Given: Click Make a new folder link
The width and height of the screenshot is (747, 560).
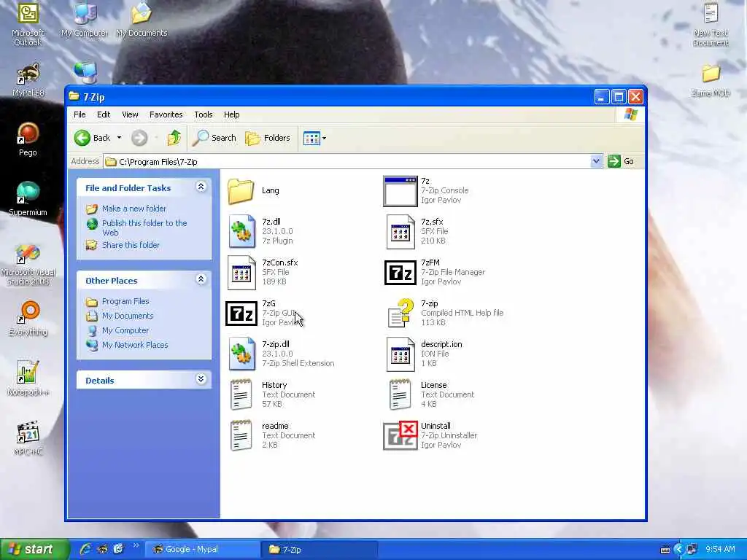Looking at the screenshot, I should [x=134, y=209].
